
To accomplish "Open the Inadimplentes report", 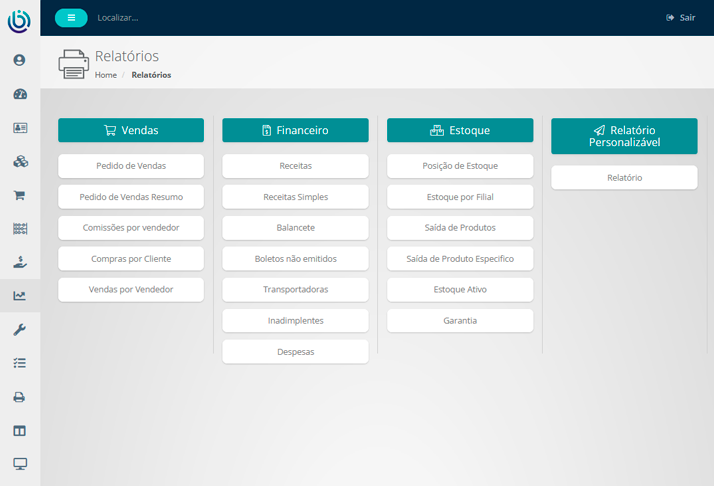I will coord(295,321).
